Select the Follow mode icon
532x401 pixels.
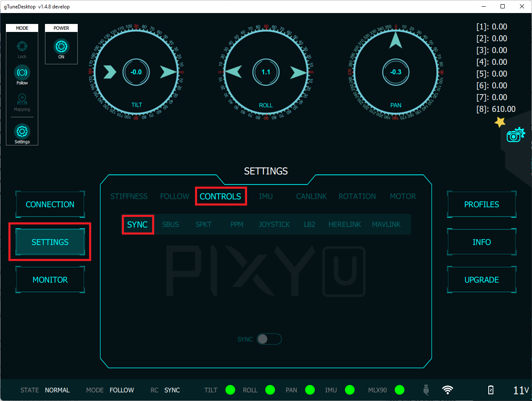point(22,73)
